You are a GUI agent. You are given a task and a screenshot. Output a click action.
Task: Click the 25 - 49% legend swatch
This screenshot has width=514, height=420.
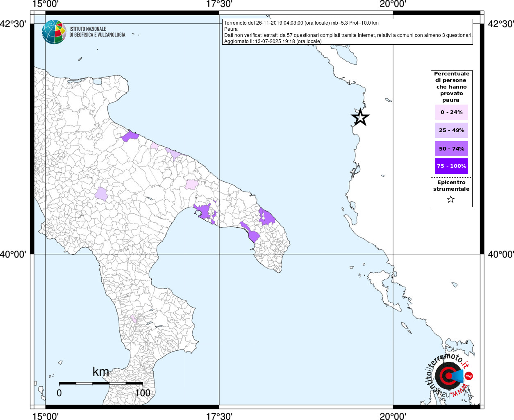(452, 130)
